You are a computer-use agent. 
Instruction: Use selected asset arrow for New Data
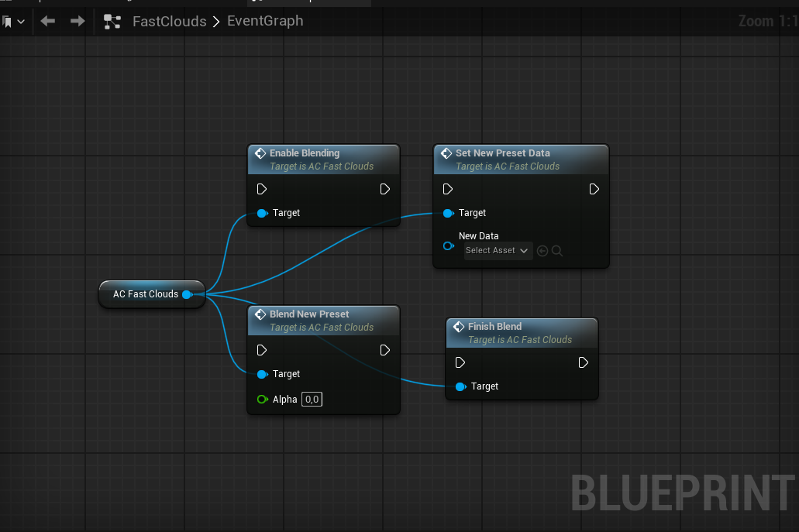(542, 250)
